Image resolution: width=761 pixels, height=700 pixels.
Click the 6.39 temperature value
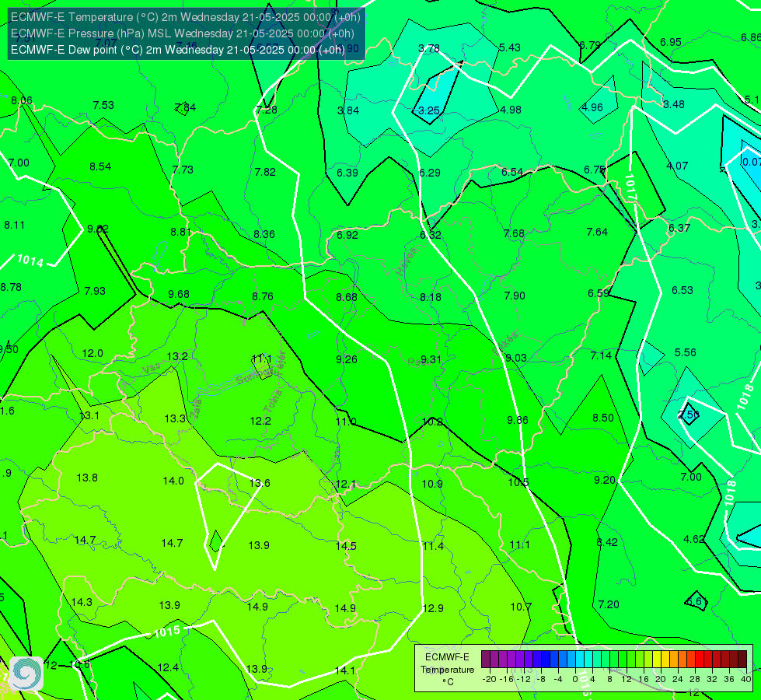pos(347,173)
